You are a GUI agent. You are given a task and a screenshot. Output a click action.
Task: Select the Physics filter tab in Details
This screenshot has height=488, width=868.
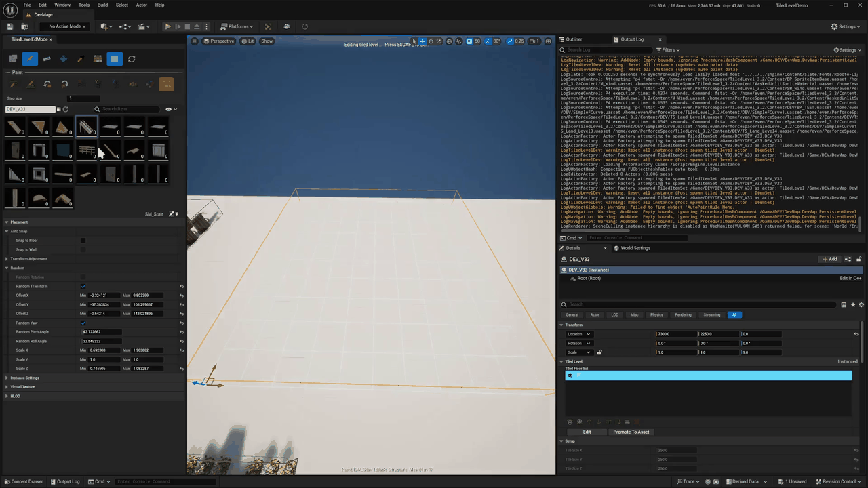point(656,314)
